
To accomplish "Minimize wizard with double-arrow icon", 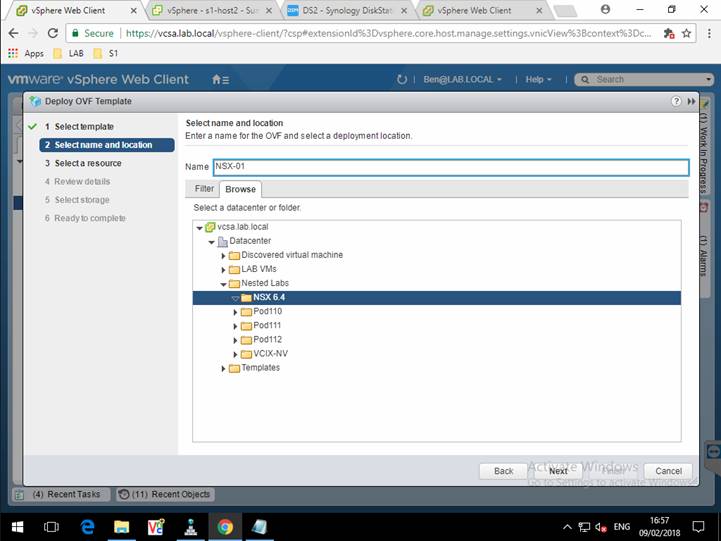I will (691, 101).
